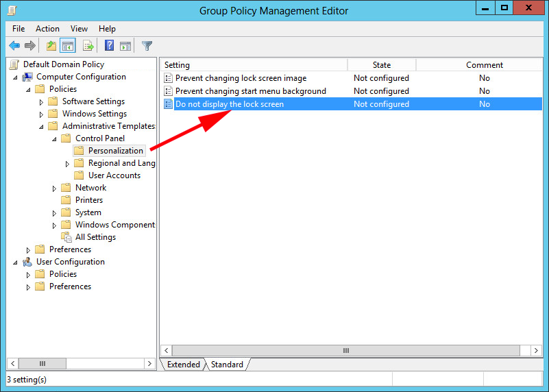The width and height of the screenshot is (549, 392).
Task: Collapse the Administrative Templates node
Action: (x=41, y=127)
